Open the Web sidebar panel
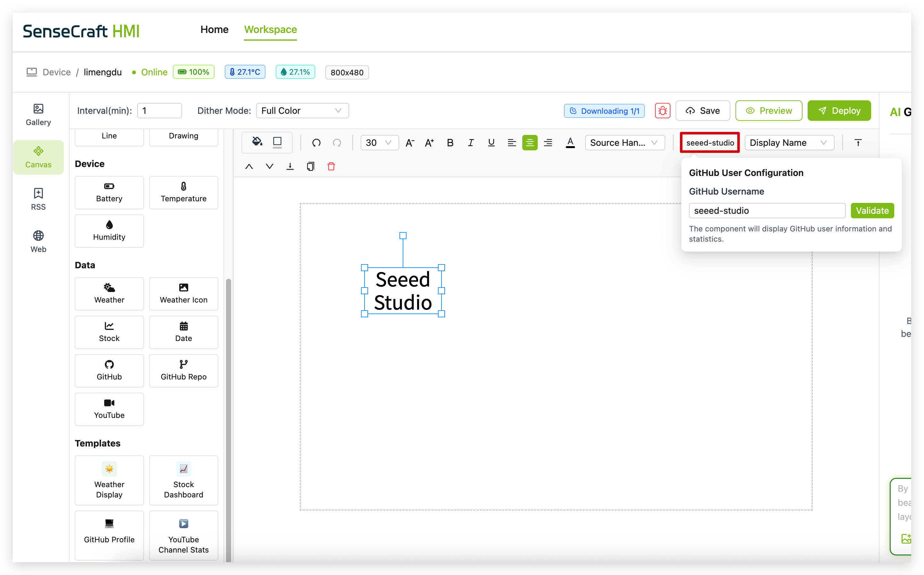The image size is (924, 575). click(38, 241)
